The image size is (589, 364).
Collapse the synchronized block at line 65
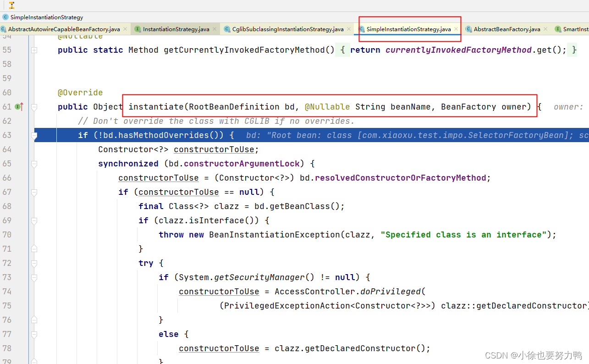pyautogui.click(x=34, y=164)
